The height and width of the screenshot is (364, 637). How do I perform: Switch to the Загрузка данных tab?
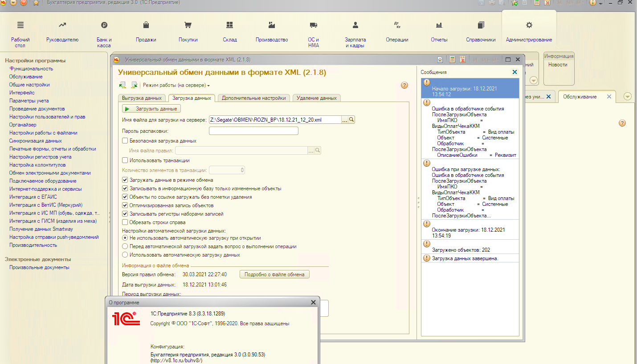click(x=192, y=98)
